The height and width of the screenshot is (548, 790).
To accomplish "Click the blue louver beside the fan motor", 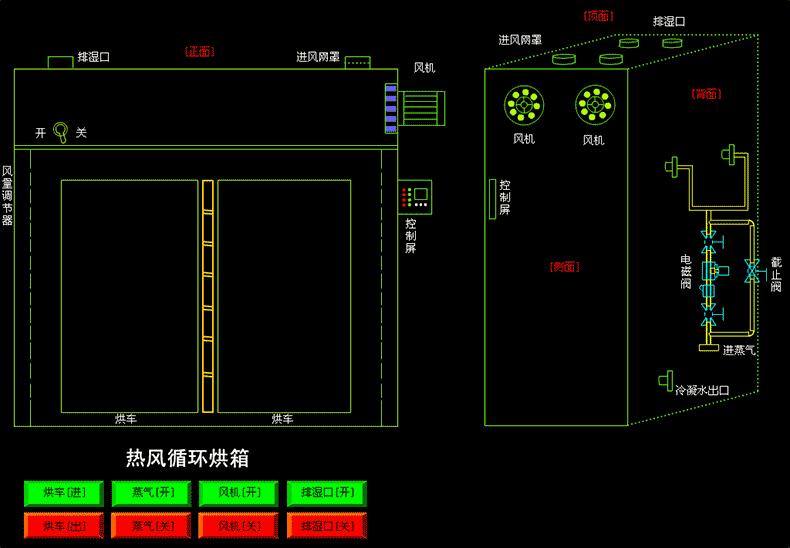I will point(391,108).
